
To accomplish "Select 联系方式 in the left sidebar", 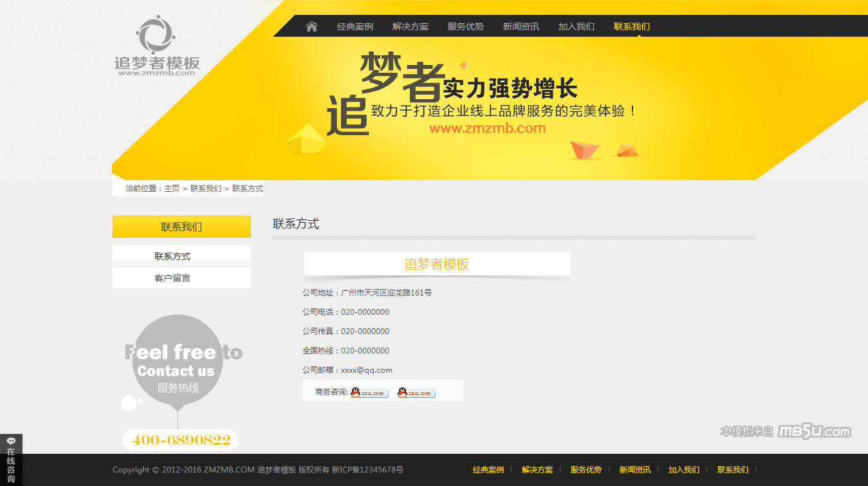I will [x=172, y=256].
